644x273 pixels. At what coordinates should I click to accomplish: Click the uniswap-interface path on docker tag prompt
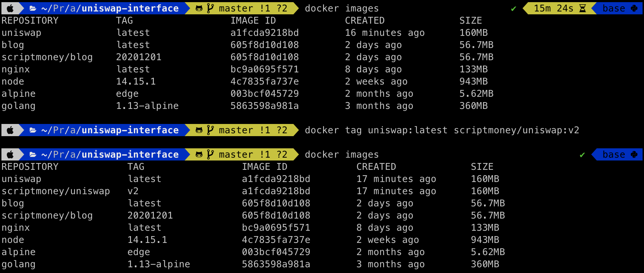[x=130, y=130]
